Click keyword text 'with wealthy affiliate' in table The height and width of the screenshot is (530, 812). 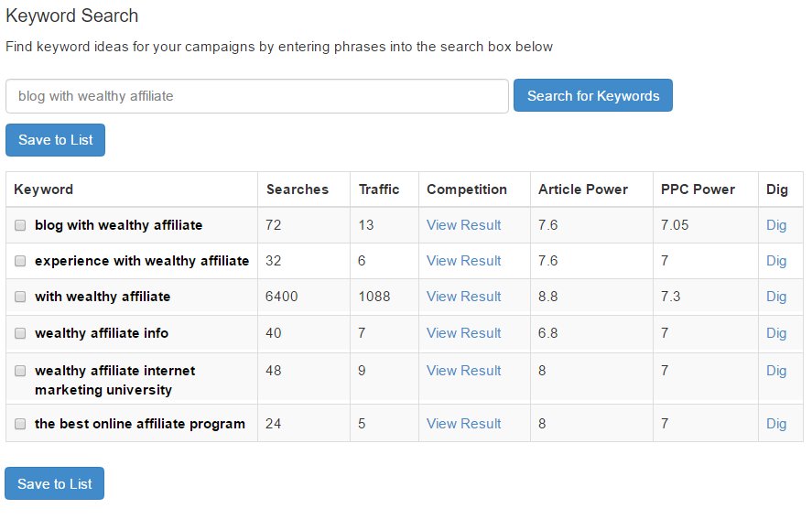pos(103,297)
